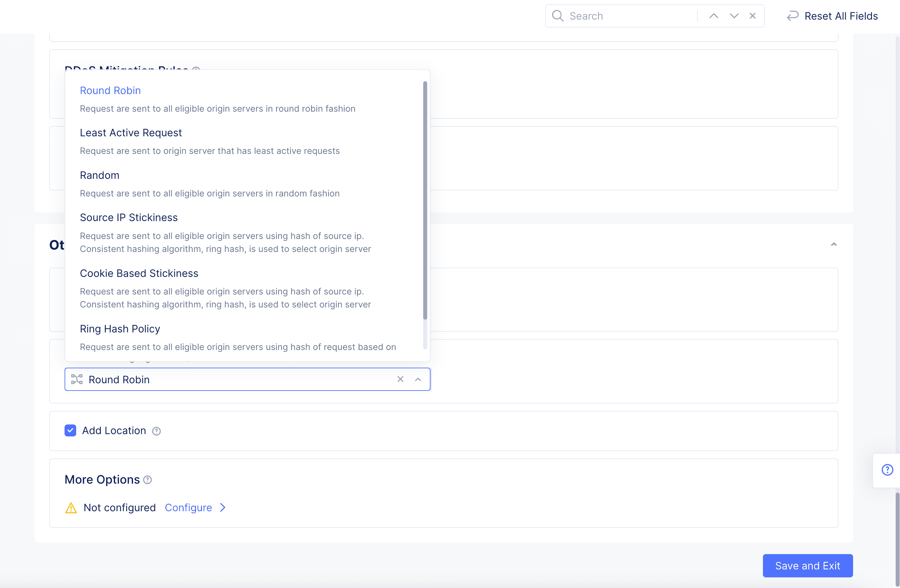Screen dimensions: 900x588
Task: Click Save and Exit button
Action: tap(808, 566)
